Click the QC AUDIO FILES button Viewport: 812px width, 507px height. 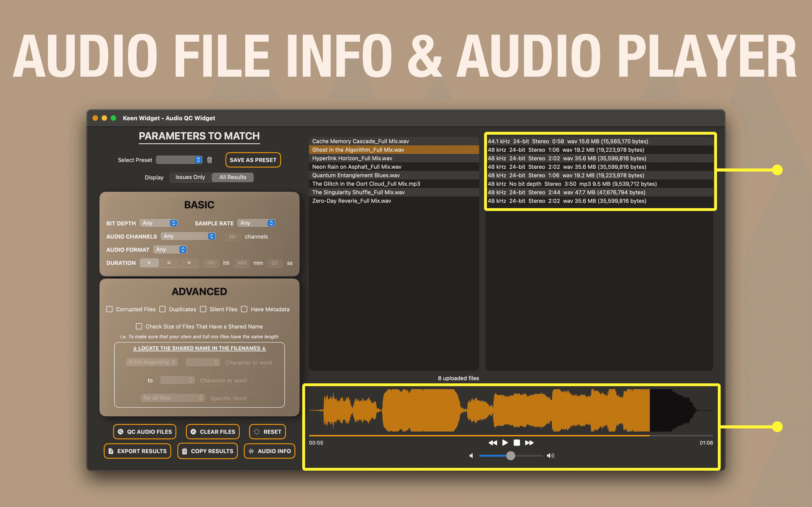pyautogui.click(x=145, y=432)
